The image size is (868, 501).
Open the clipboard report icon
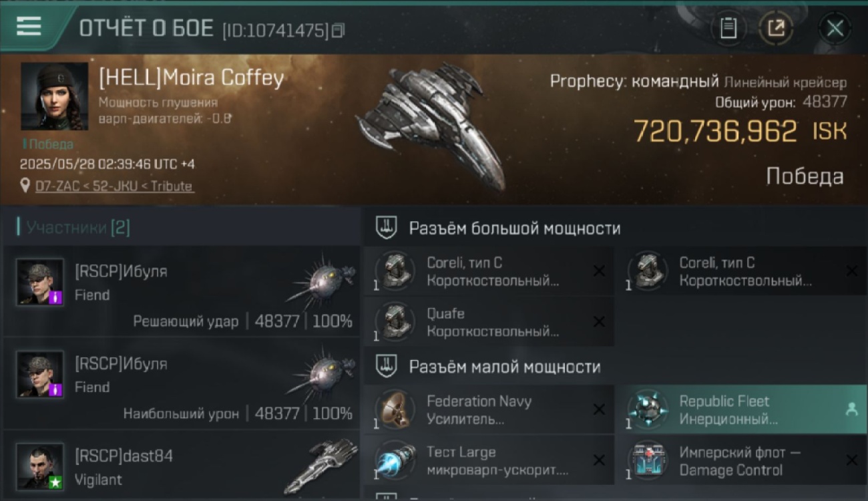pyautogui.click(x=728, y=29)
